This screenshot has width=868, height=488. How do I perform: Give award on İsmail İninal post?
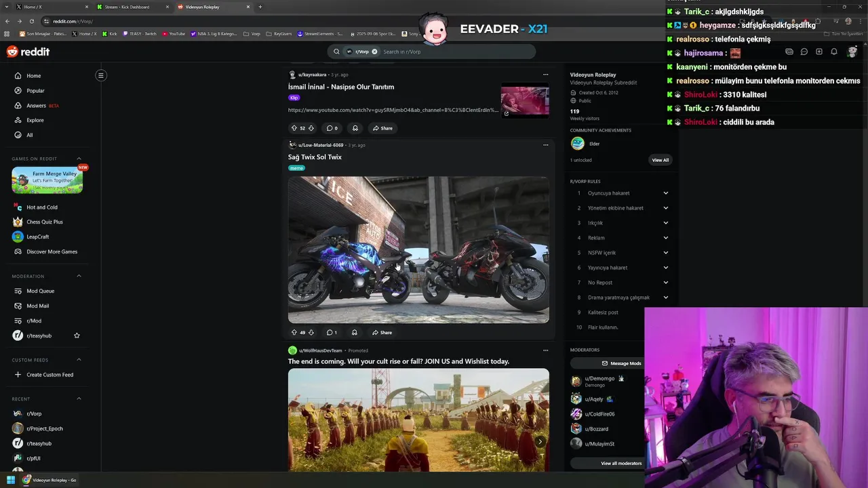[x=355, y=128]
